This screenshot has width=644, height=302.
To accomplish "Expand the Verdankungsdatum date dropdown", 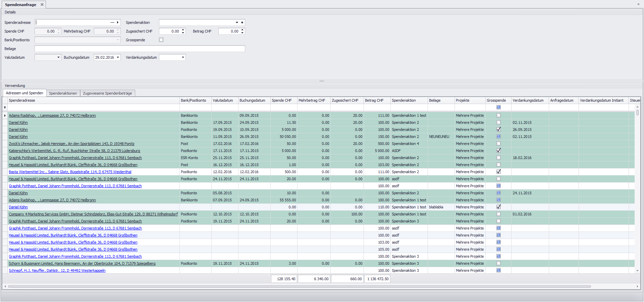I will coord(183,57).
